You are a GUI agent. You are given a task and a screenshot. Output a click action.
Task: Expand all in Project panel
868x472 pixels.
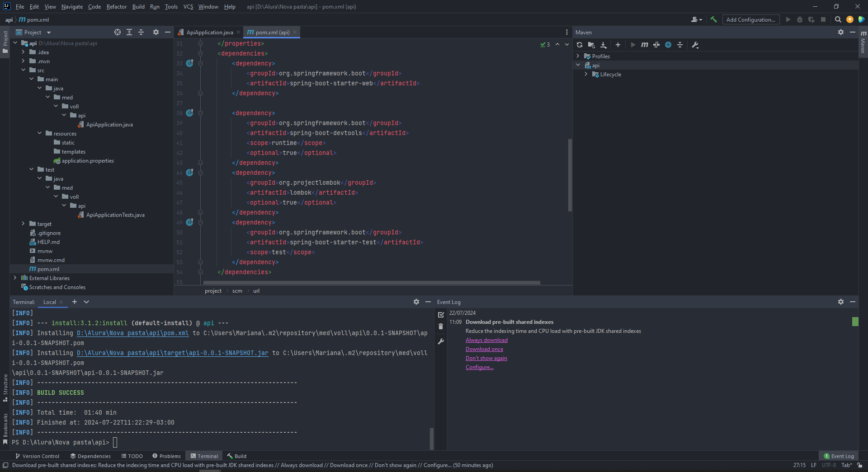(129, 32)
